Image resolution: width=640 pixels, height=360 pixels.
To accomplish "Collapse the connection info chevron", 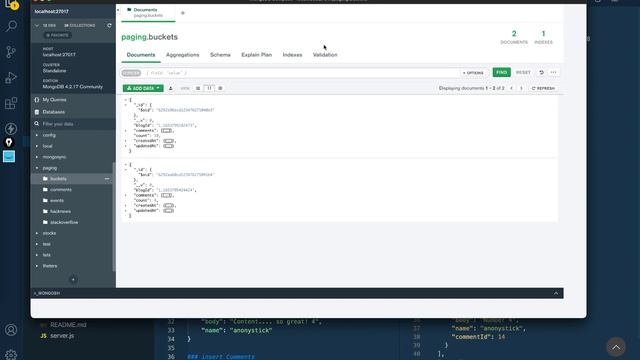I will (37, 25).
